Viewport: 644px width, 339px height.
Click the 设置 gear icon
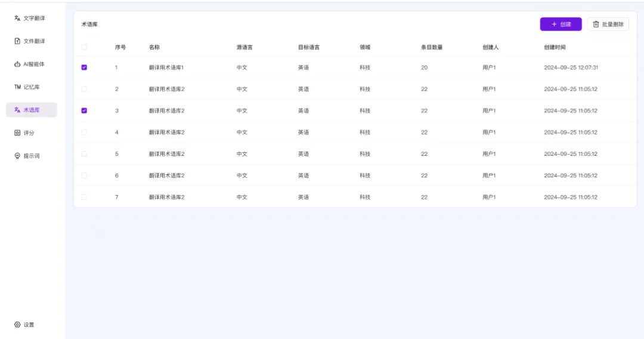pos(17,325)
